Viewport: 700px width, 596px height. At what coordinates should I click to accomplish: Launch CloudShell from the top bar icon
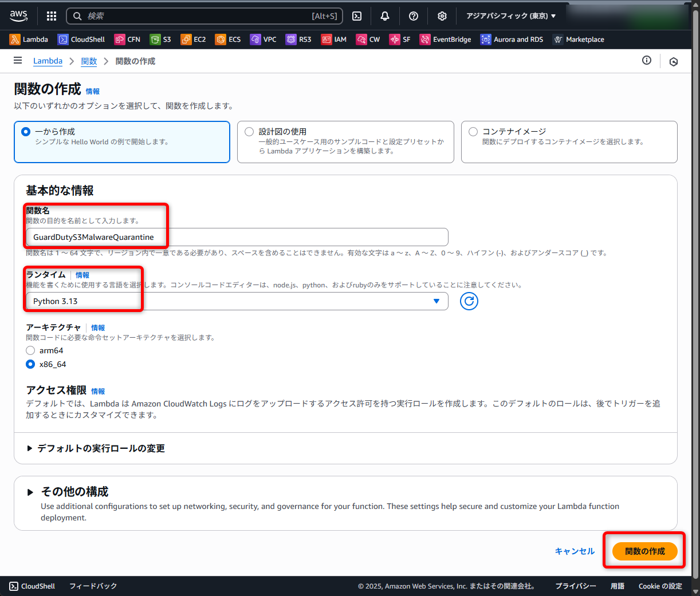pyautogui.click(x=357, y=16)
